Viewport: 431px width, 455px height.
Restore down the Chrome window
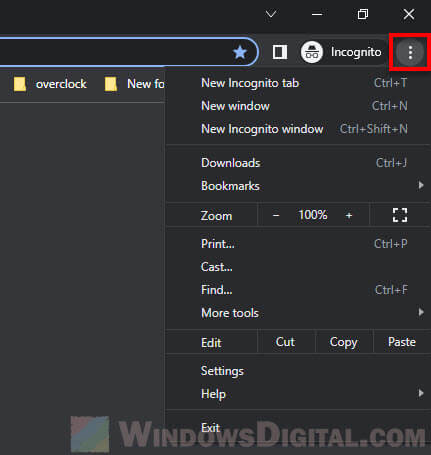coord(363,14)
